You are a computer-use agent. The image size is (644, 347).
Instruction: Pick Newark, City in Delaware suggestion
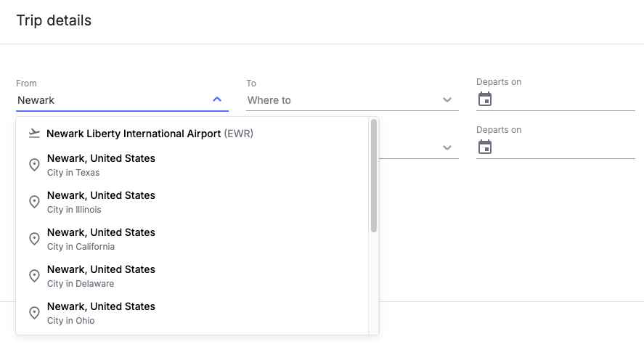(101, 276)
